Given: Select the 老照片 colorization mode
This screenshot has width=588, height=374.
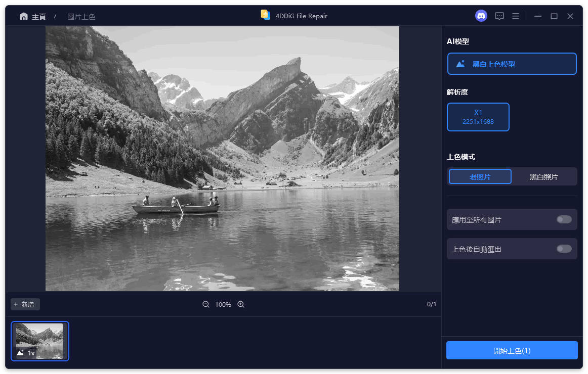Looking at the screenshot, I should (480, 176).
